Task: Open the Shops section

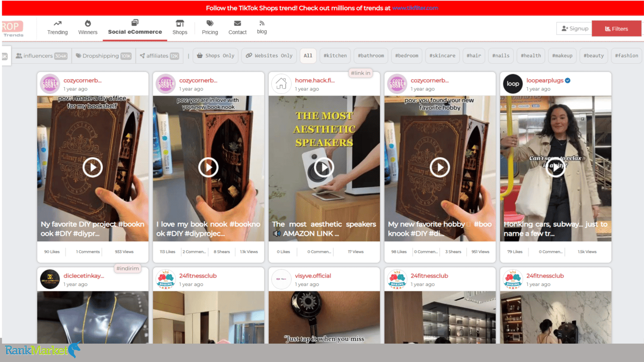Action: [x=180, y=28]
